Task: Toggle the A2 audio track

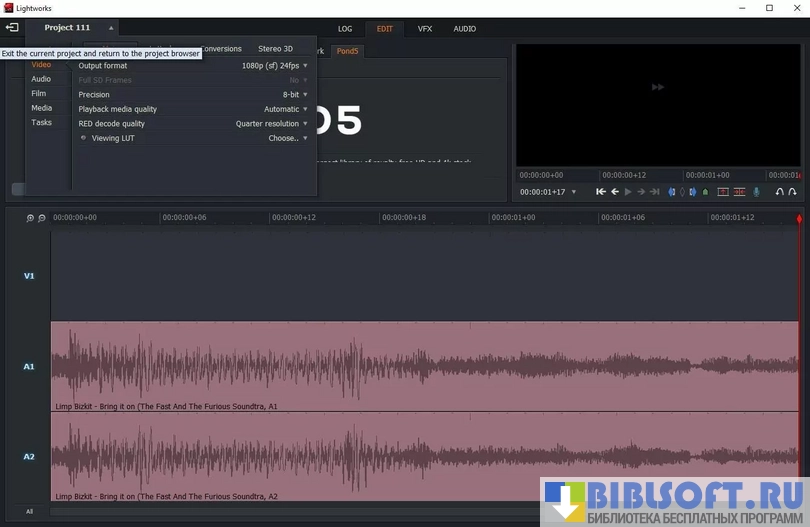Action: pyautogui.click(x=29, y=457)
